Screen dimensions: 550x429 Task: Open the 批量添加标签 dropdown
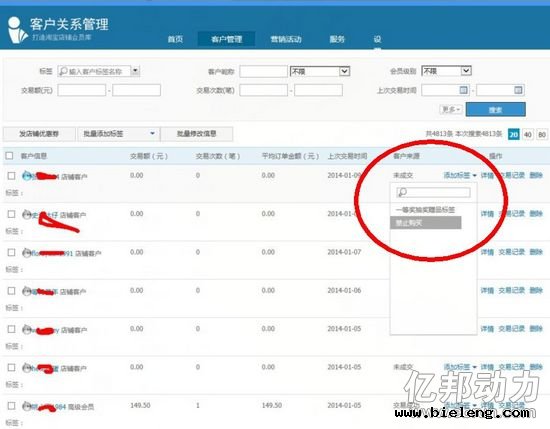(x=118, y=134)
